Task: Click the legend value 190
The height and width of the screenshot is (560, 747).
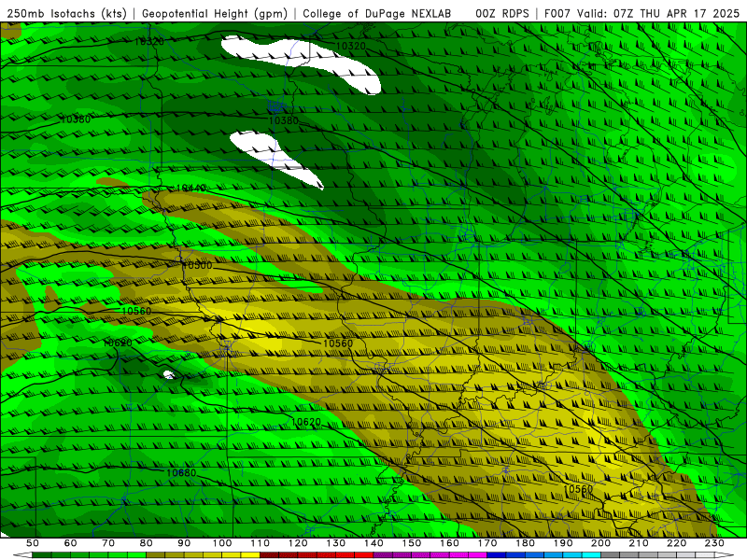Action: pos(563,543)
